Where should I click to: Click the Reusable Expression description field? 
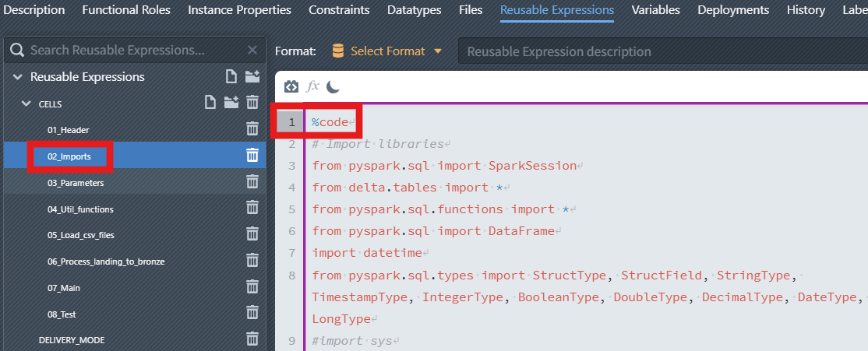coord(662,51)
